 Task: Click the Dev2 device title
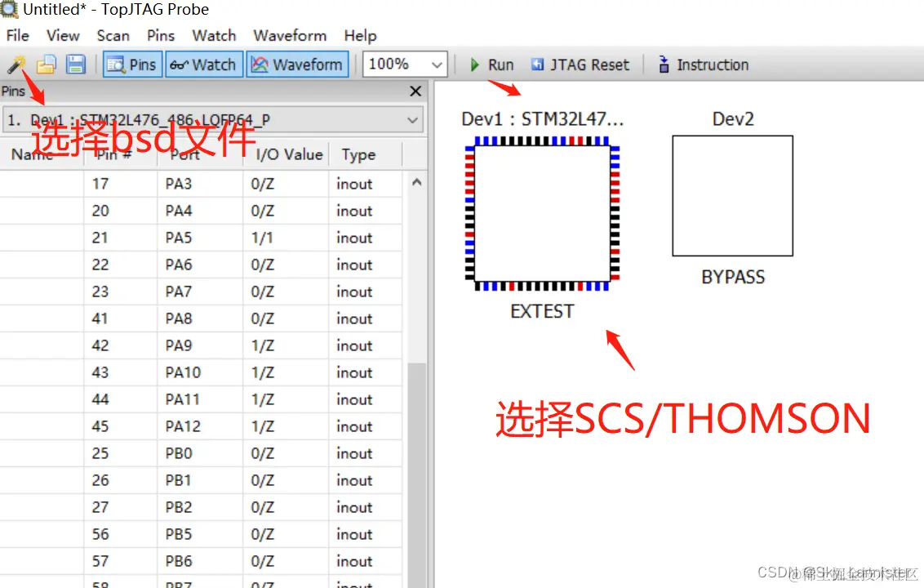732,119
